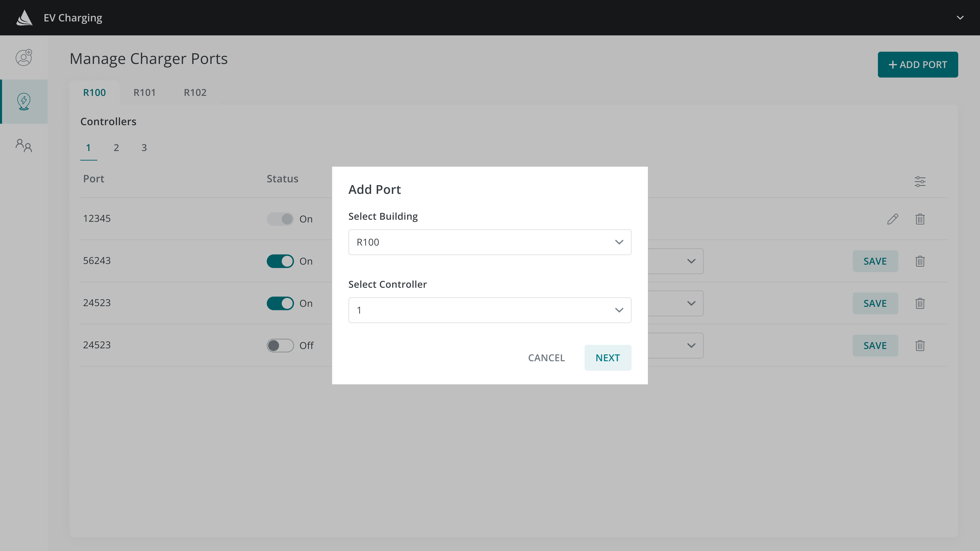Screen dimensions: 980x551
Task: Click the table filter settings icon
Action: [x=920, y=181]
